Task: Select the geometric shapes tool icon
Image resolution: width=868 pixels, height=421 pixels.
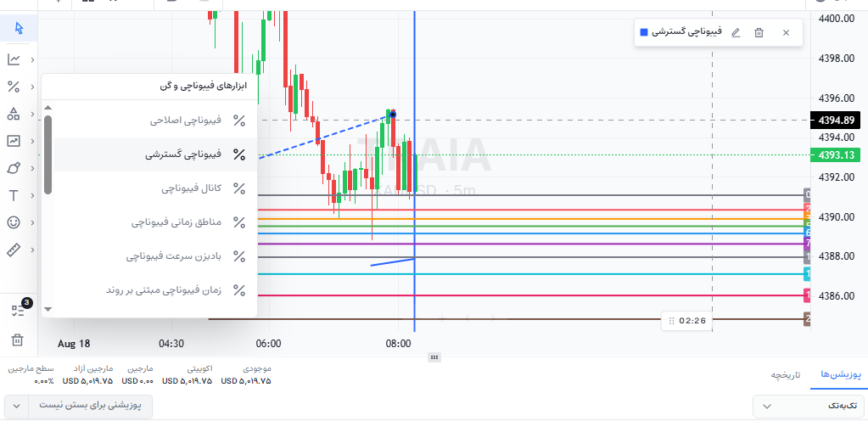Action: (14, 114)
